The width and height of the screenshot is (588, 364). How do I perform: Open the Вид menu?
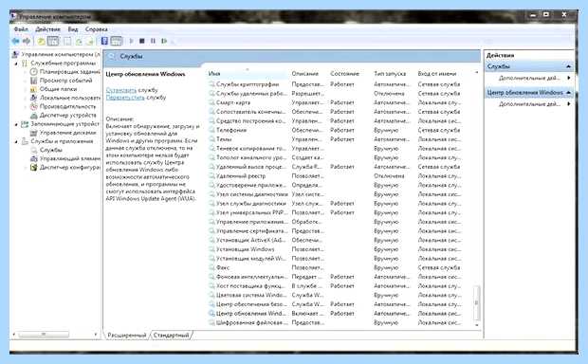[x=73, y=28]
